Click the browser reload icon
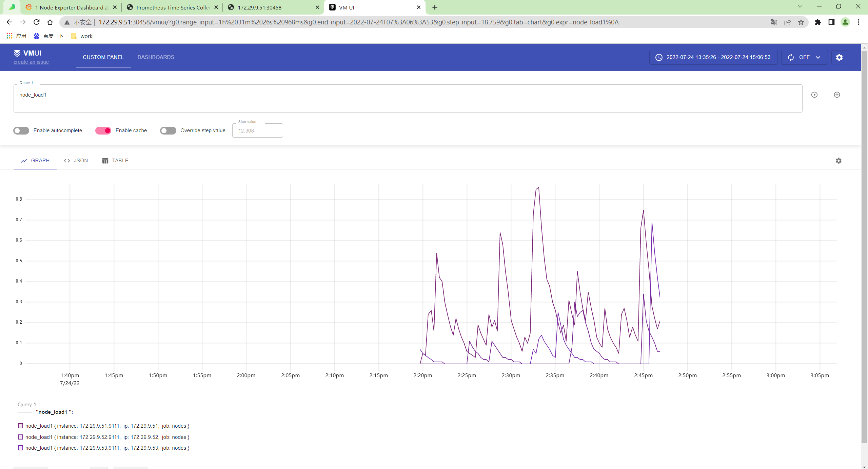The height and width of the screenshot is (469, 868). (x=37, y=22)
